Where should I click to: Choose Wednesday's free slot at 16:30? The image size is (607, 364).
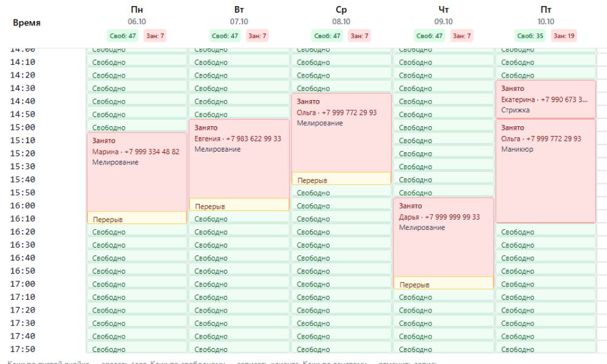341,245
